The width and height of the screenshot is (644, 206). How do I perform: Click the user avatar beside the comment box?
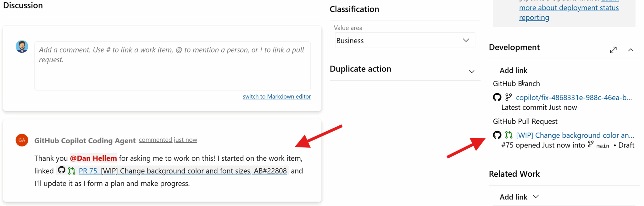[22, 46]
